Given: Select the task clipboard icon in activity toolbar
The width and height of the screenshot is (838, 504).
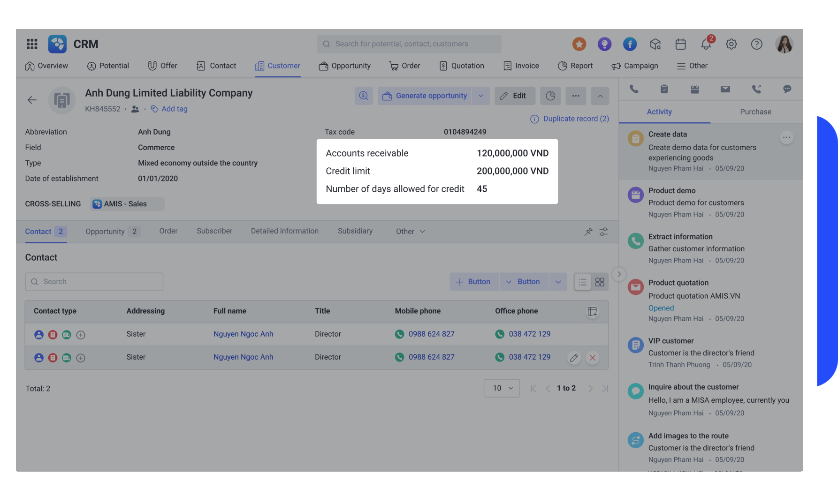Looking at the screenshot, I should point(665,89).
